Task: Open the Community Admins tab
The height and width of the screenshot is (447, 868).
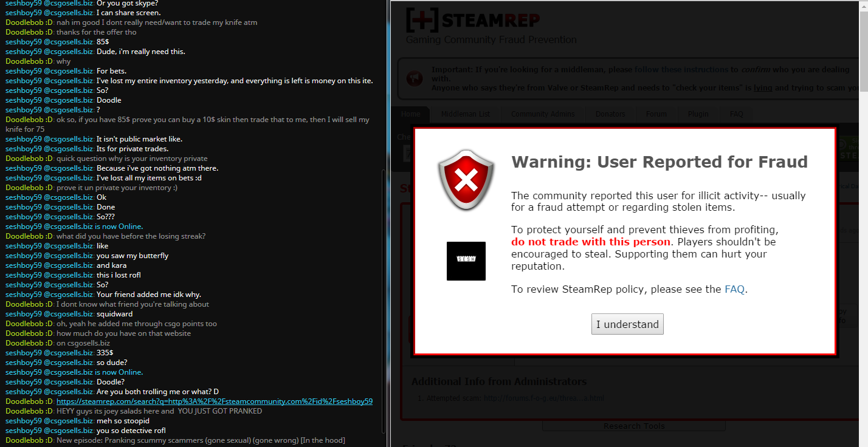Action: 542,114
